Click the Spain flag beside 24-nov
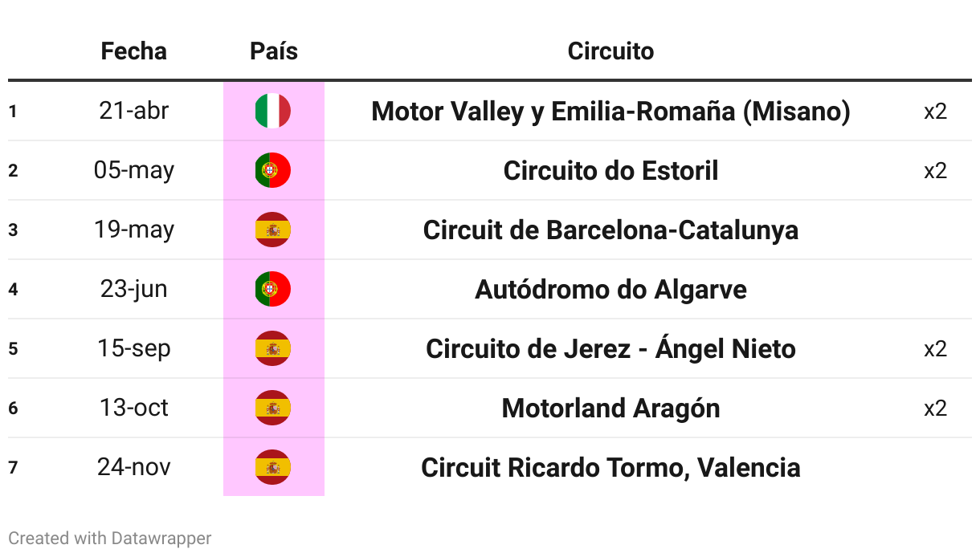This screenshot has width=980, height=557. (273, 467)
